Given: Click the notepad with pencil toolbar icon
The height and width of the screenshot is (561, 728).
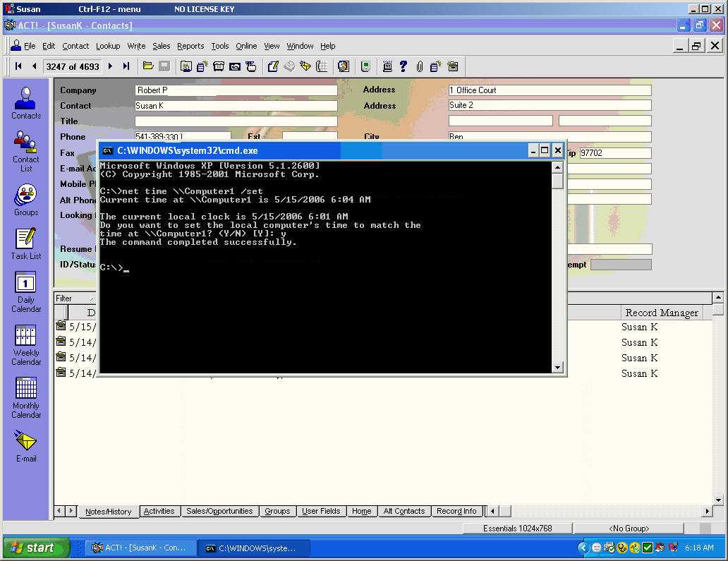Looking at the screenshot, I should click(x=273, y=66).
